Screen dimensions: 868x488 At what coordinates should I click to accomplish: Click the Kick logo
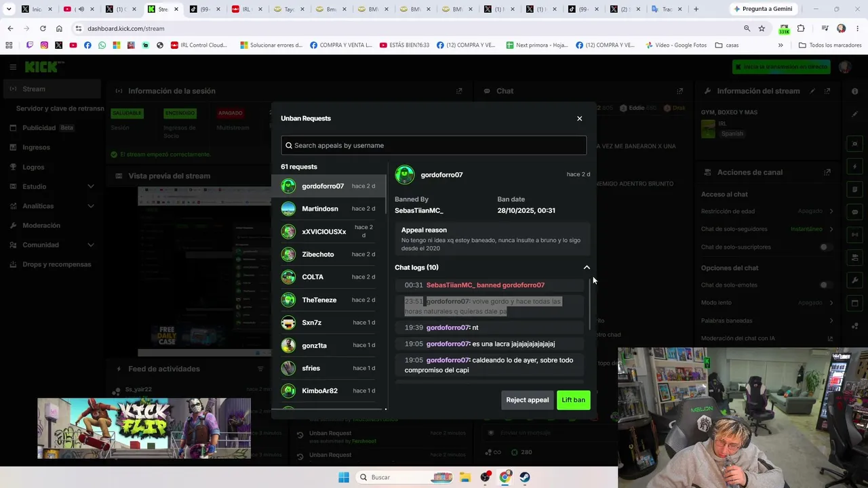pyautogui.click(x=44, y=67)
